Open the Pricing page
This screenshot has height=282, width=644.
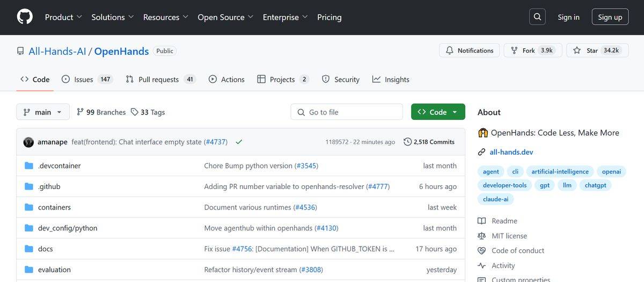coord(329,17)
